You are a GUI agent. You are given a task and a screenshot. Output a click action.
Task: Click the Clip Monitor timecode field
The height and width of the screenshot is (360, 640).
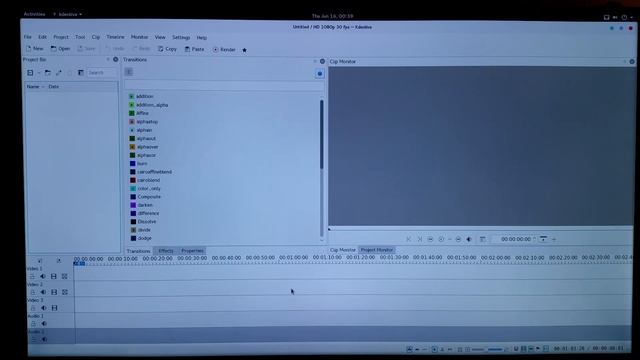pos(513,239)
